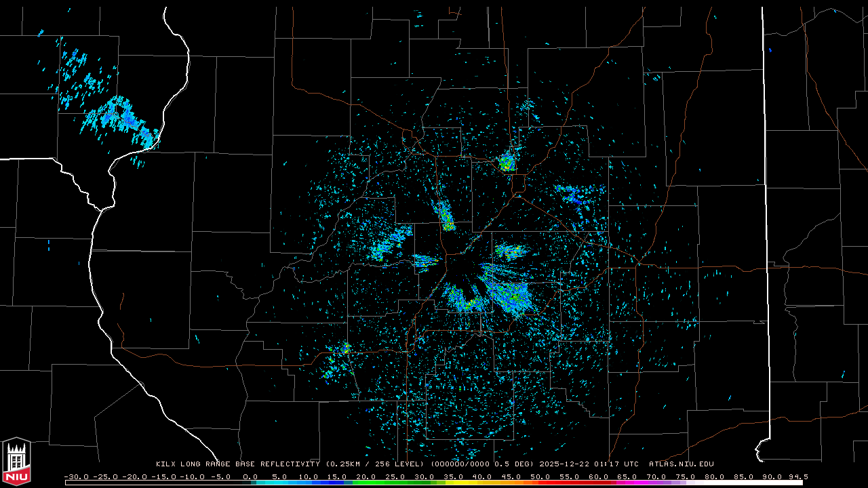
Task: Click the 2025-12-22 01:17 UTC timestamp
Action: (589, 464)
